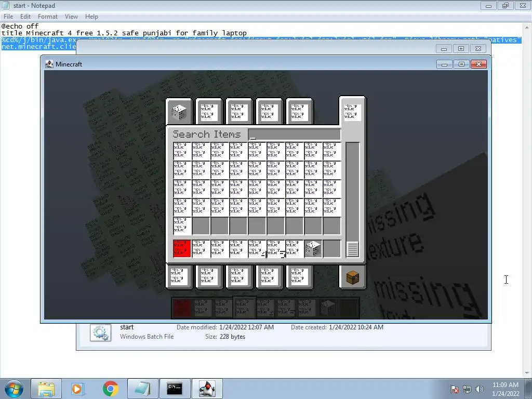Select the active search tab above the scrollbar
The image size is (532, 399).
352,112
